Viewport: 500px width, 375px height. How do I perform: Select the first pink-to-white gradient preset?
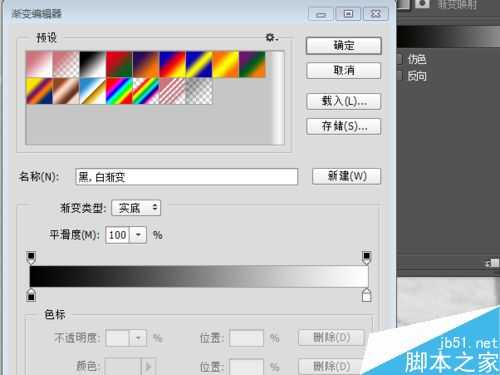coord(39,64)
